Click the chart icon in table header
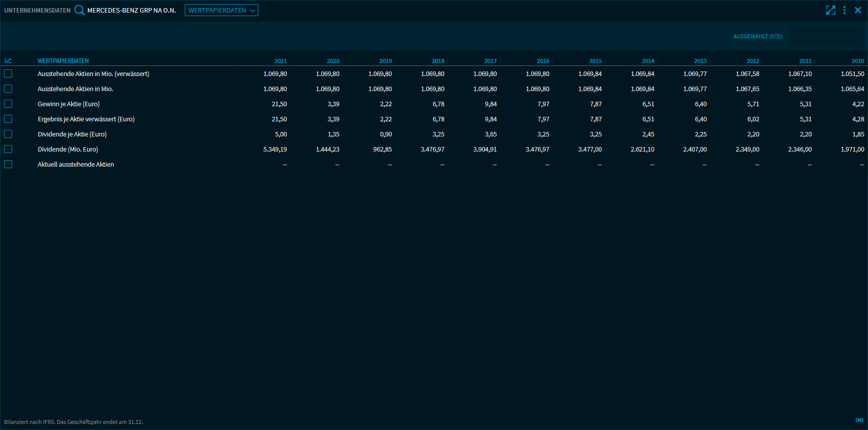The height and width of the screenshot is (430, 868). [8, 61]
